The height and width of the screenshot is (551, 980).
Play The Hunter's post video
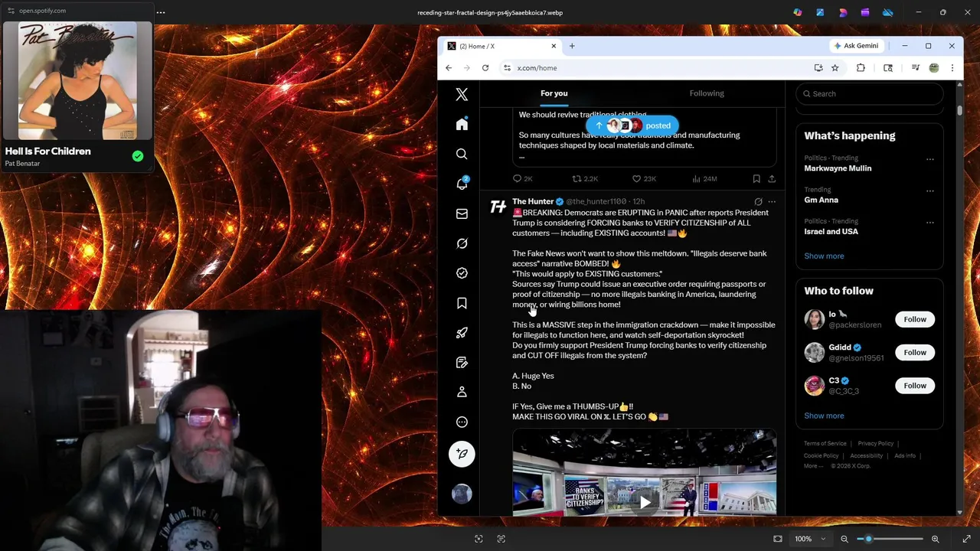point(645,502)
